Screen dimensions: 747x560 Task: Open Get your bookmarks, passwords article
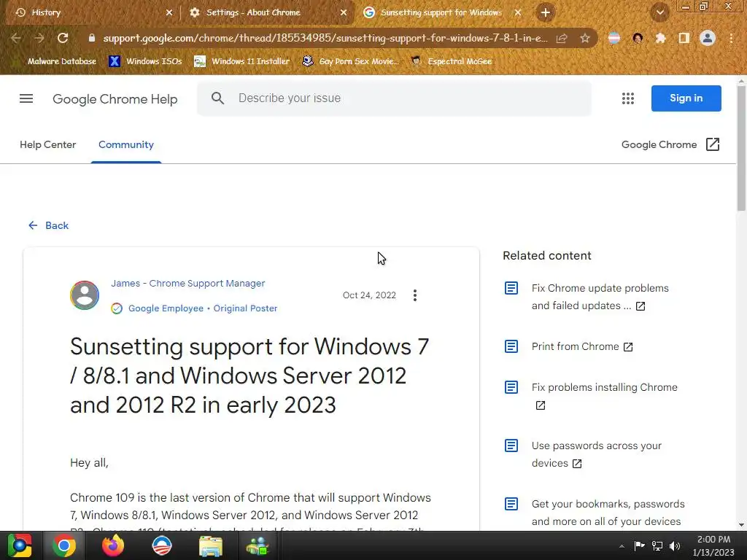[x=608, y=513]
